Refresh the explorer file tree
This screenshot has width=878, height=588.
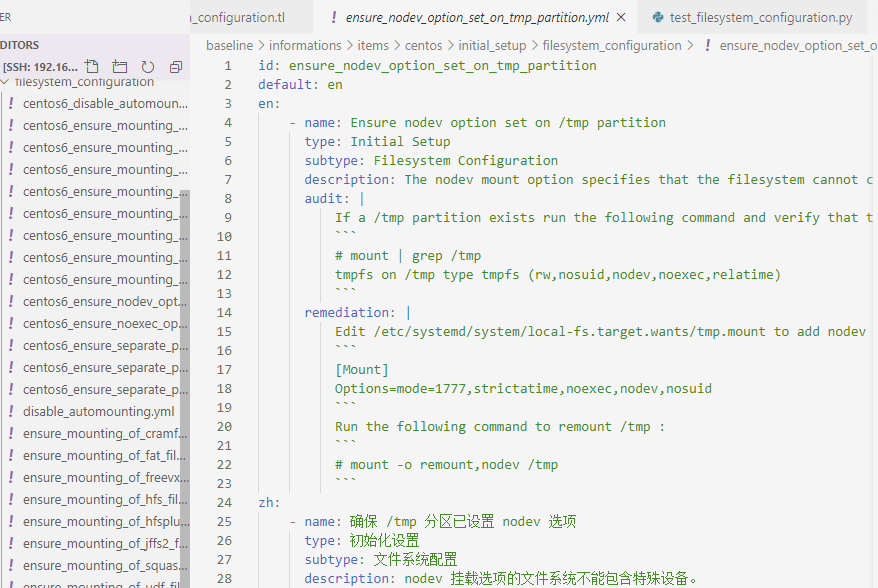coord(148,67)
